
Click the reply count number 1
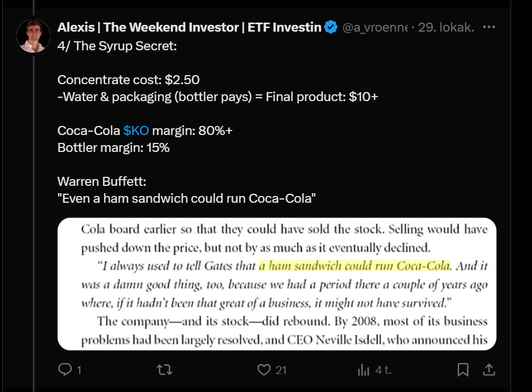click(79, 370)
